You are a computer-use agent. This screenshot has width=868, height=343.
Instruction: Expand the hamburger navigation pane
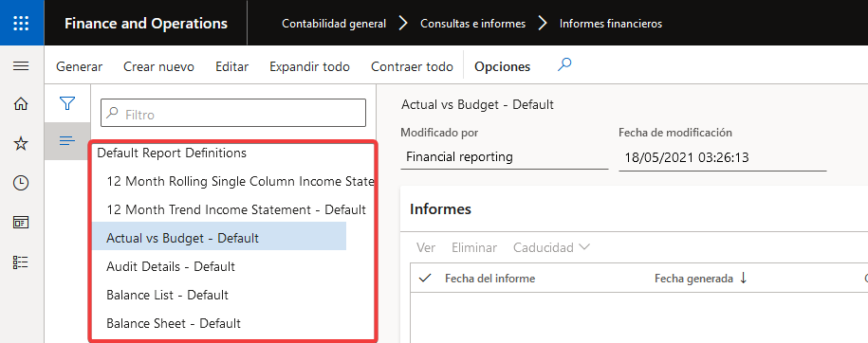click(21, 66)
